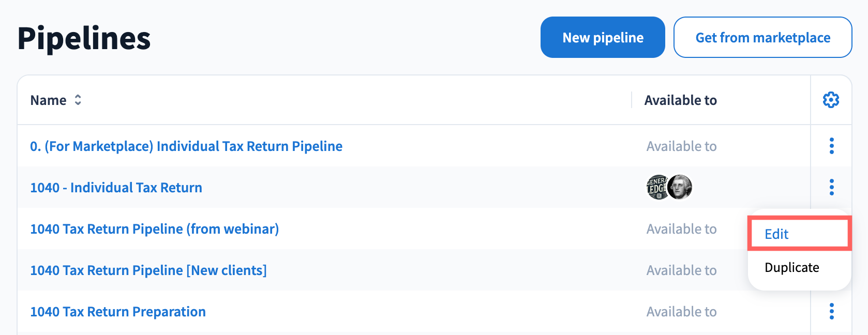Open table column settings gear icon
The image size is (868, 335).
[x=831, y=100]
